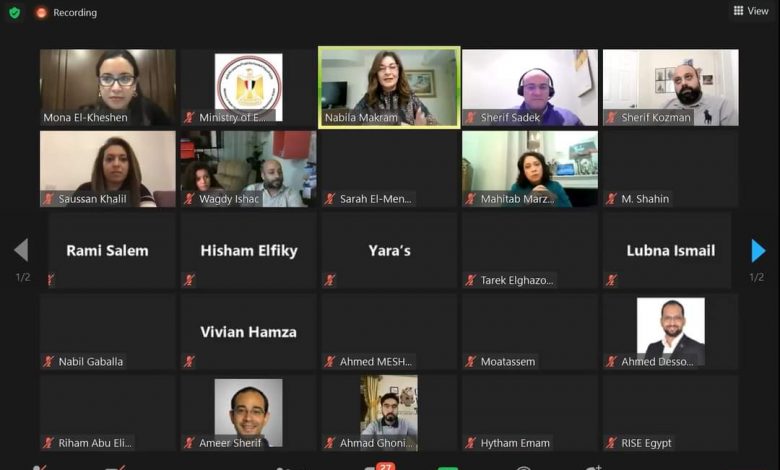
Task: Click the RISE Egypt participant tile
Action: pos(671,413)
